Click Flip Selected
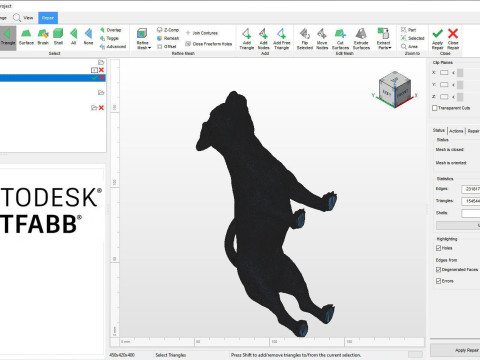Screen dimensions: 480x360 pyautogui.click(x=305, y=39)
